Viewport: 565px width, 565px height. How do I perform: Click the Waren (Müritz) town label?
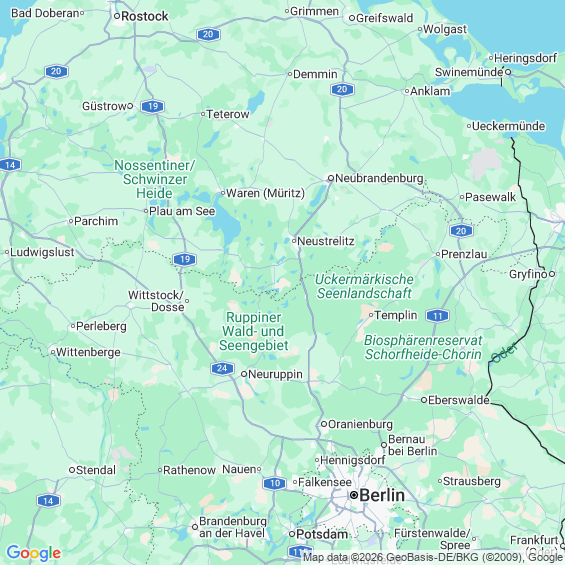265,193
